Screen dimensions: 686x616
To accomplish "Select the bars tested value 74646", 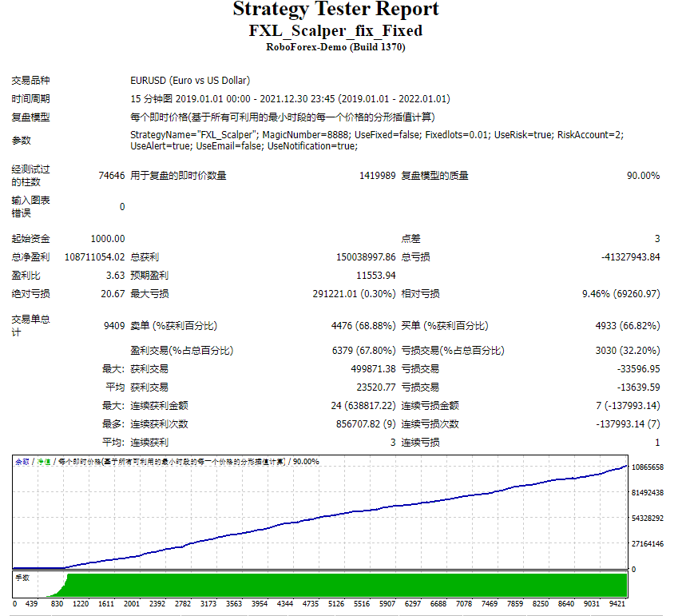I will pyautogui.click(x=112, y=176).
